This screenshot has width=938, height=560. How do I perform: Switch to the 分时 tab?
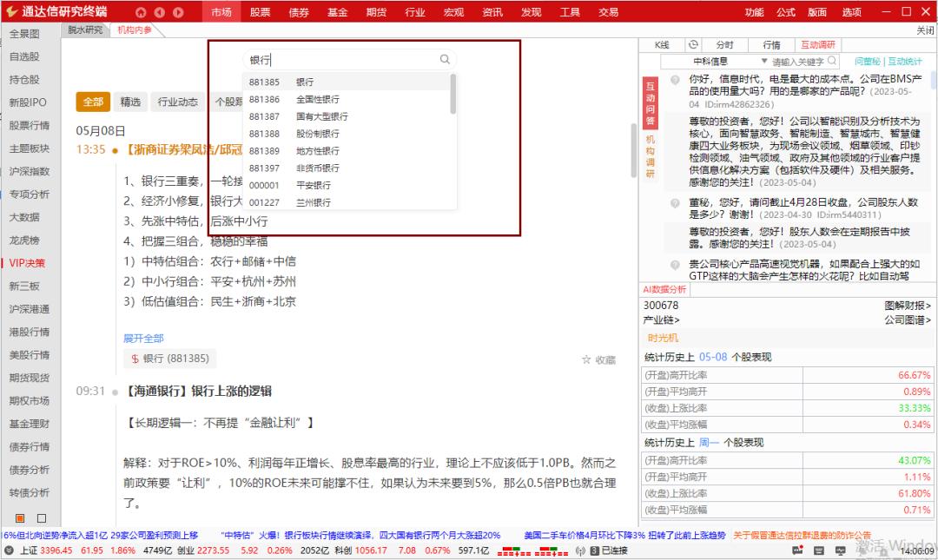(x=725, y=45)
